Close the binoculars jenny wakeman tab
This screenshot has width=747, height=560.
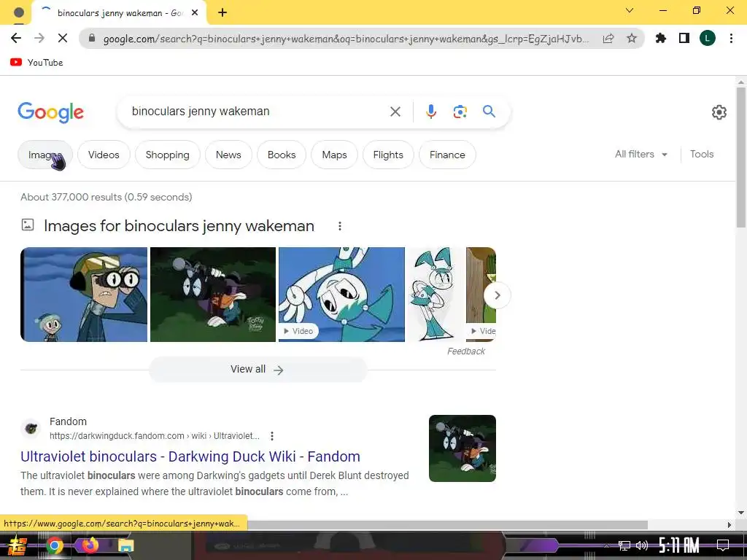coord(195,13)
